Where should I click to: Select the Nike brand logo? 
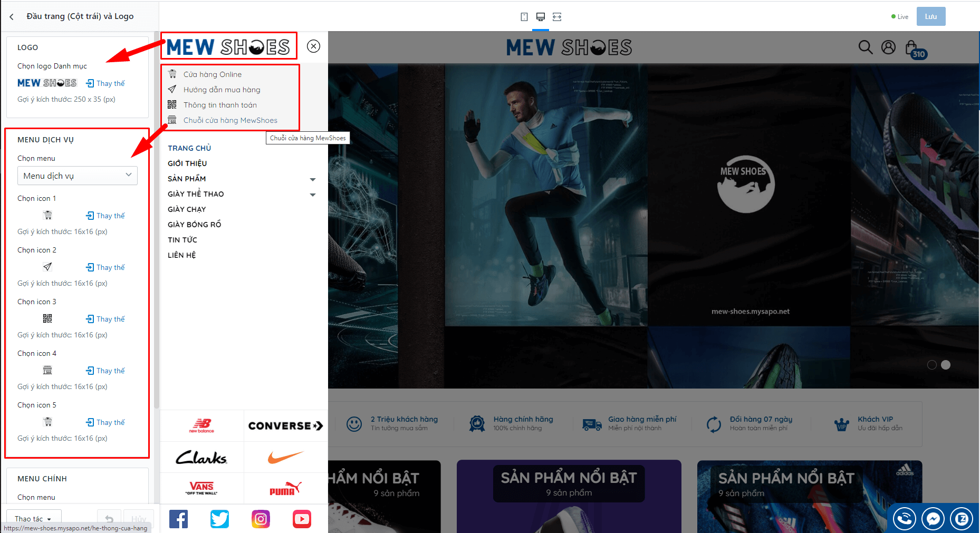point(285,457)
